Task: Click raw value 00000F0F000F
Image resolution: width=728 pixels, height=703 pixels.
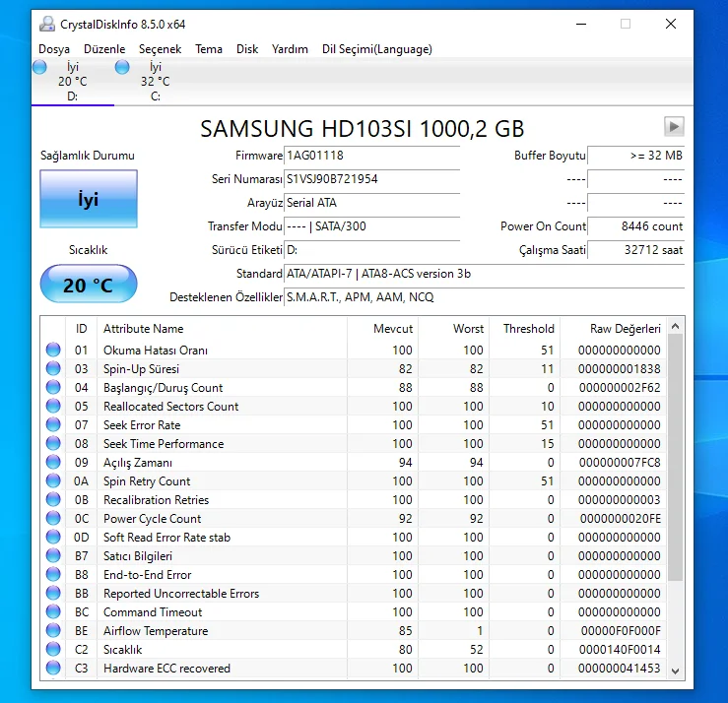Action: (x=621, y=630)
